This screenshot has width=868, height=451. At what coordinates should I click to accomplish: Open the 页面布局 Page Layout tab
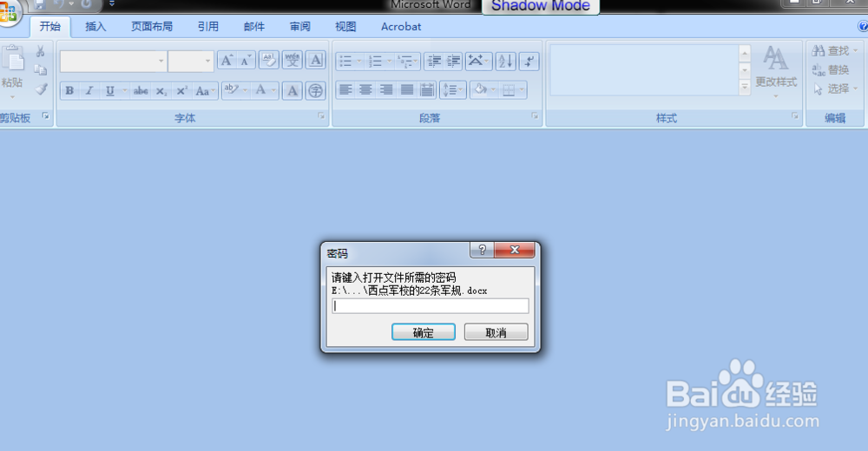pyautogui.click(x=152, y=27)
